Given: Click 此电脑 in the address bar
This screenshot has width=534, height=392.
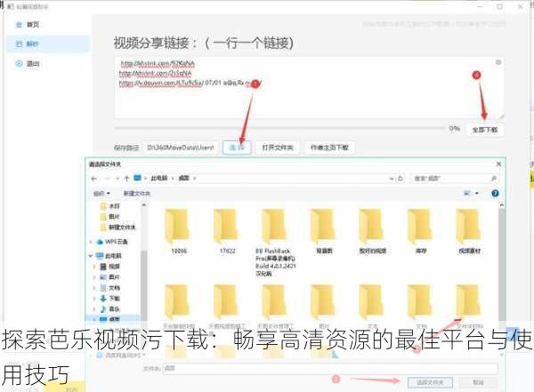Looking at the screenshot, I should tap(159, 178).
